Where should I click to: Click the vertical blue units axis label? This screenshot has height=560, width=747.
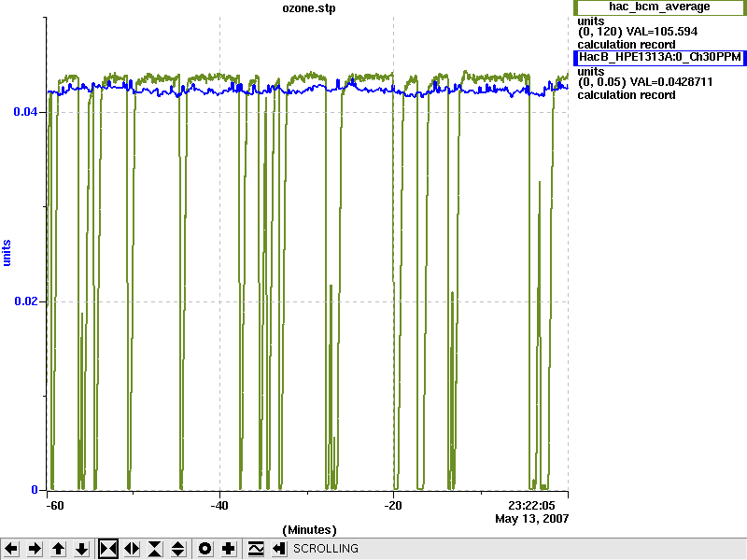(7, 253)
